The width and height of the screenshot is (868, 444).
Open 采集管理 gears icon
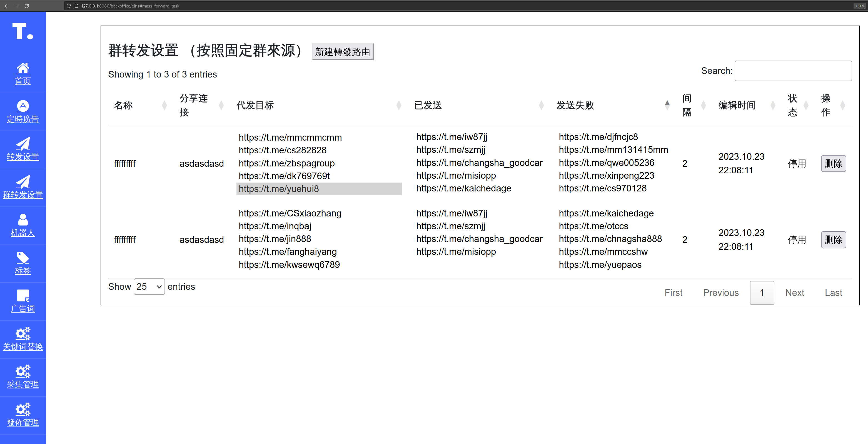coord(23,371)
